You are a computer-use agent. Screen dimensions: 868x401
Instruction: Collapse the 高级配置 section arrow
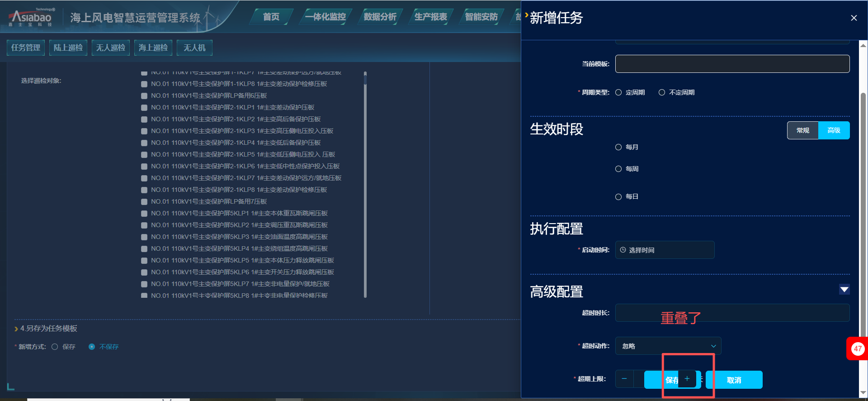tap(844, 290)
